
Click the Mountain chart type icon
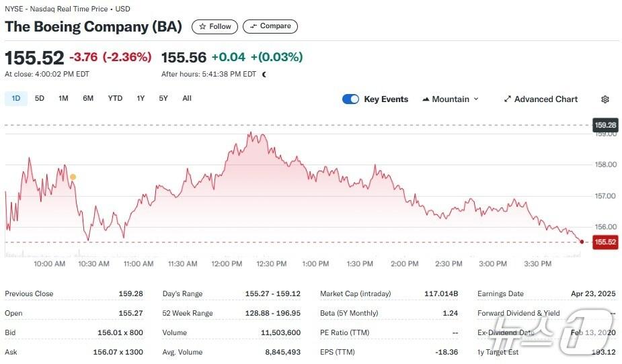pyautogui.click(x=426, y=99)
